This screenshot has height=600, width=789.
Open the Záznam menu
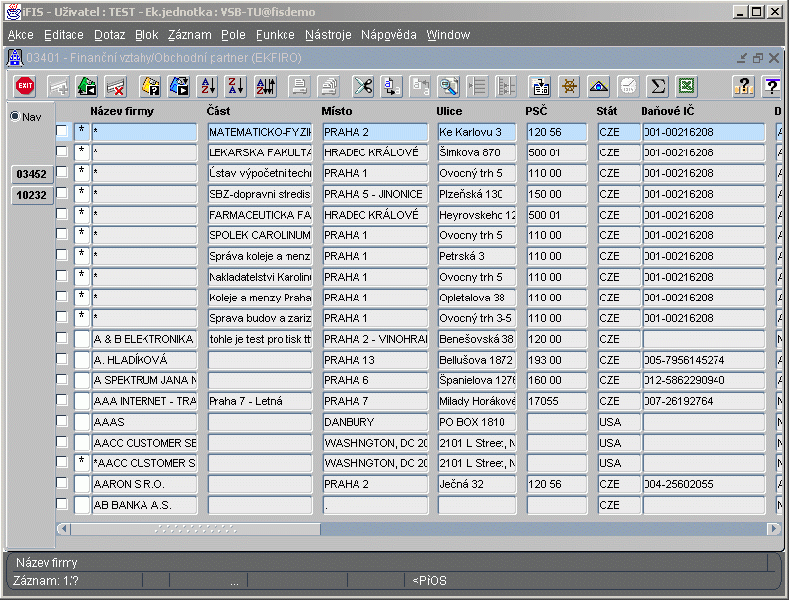[190, 35]
